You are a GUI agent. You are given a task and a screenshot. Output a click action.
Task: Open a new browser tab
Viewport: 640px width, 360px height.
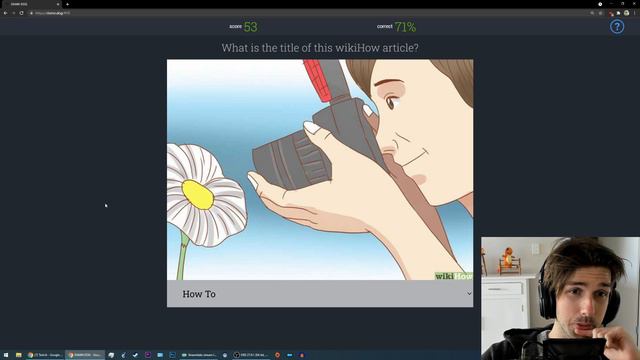click(67, 4)
